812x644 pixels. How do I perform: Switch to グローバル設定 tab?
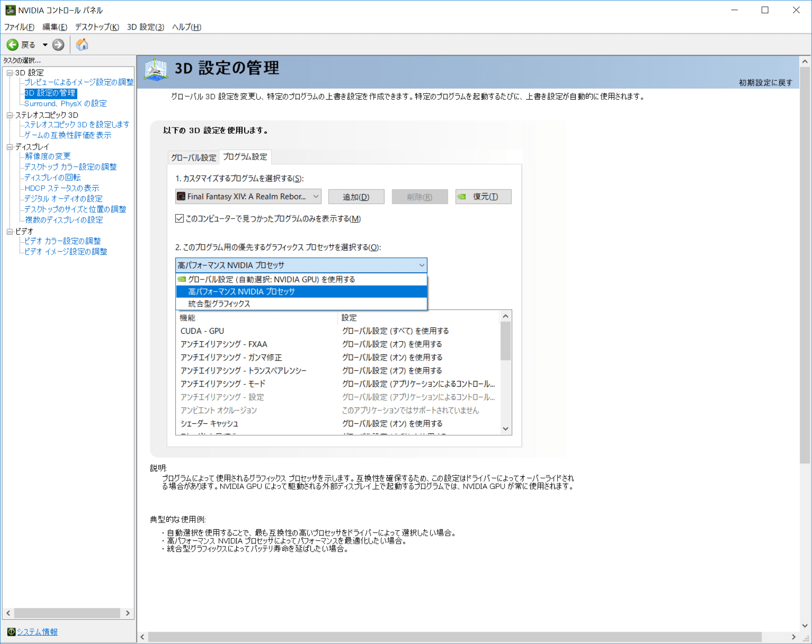tap(193, 158)
